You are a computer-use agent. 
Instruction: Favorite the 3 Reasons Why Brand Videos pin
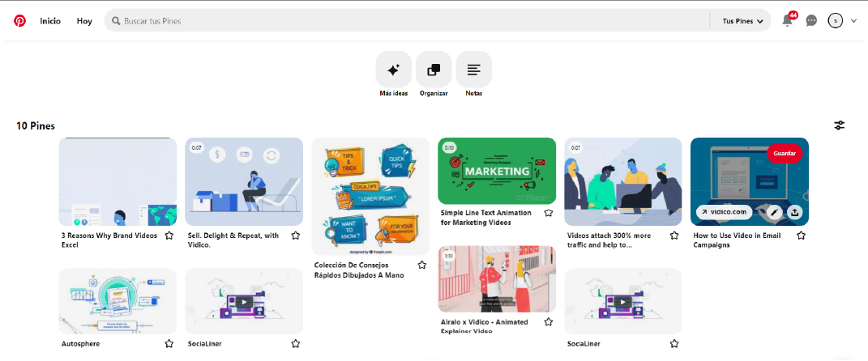point(169,236)
